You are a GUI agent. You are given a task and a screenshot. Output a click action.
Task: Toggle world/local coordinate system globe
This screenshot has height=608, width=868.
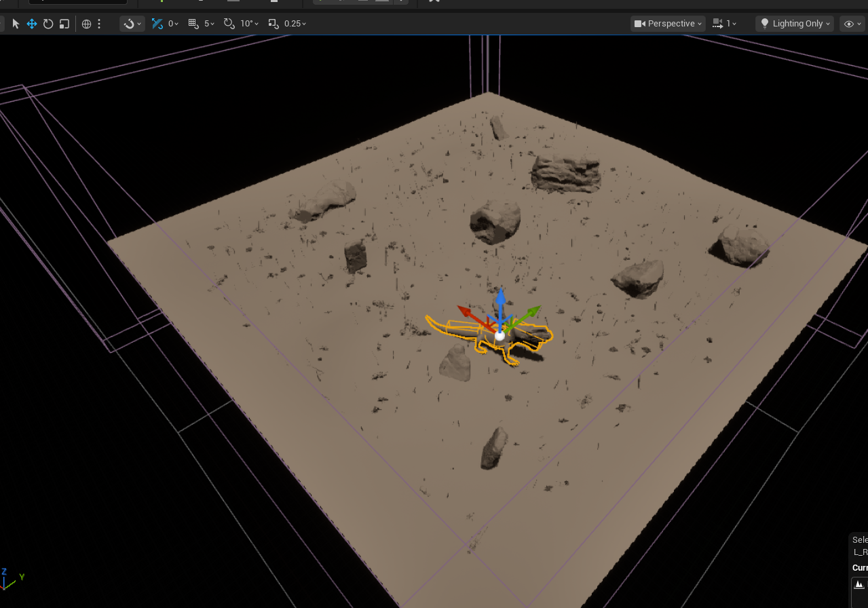[x=86, y=24]
